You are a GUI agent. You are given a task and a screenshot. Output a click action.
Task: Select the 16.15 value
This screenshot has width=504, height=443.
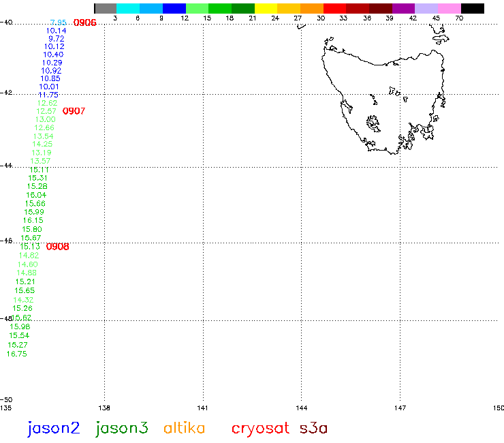(x=33, y=220)
